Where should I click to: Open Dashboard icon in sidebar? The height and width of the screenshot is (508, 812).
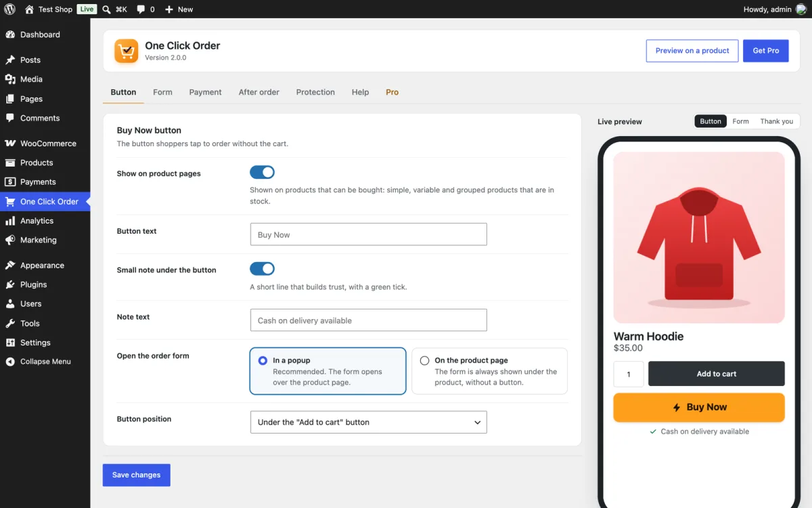tap(10, 35)
